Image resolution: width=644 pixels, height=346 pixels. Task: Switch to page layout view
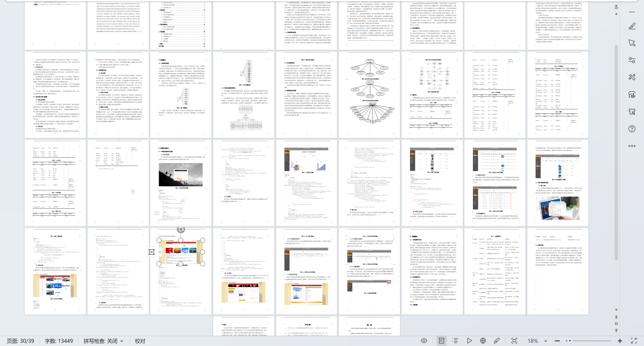tap(441, 341)
